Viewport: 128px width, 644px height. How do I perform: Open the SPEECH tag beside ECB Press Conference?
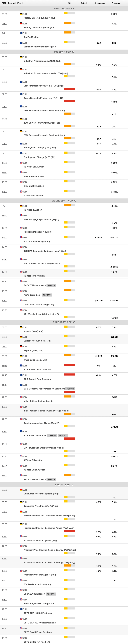[x=52, y=435]
